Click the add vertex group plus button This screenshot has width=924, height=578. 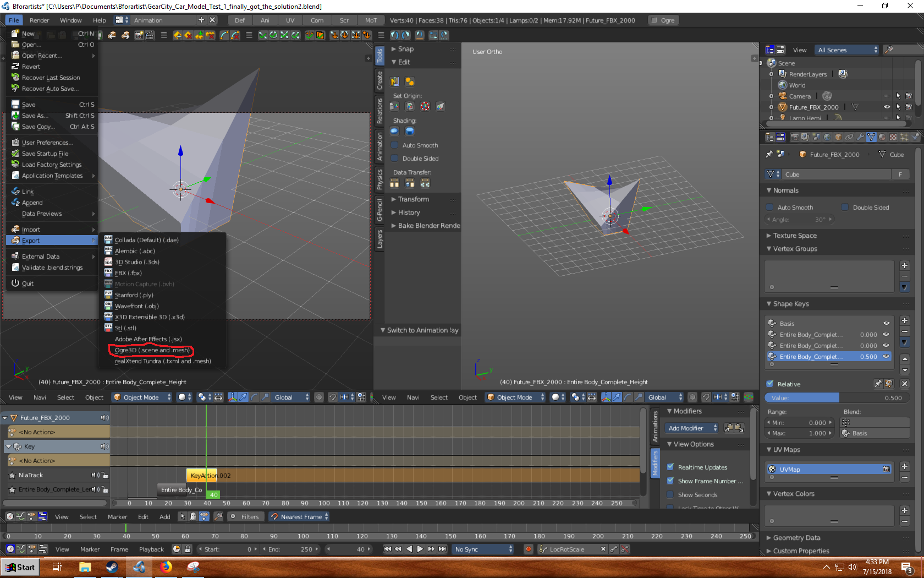[x=904, y=265]
